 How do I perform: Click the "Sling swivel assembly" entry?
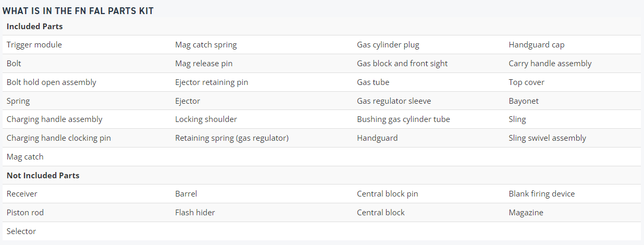tap(548, 138)
